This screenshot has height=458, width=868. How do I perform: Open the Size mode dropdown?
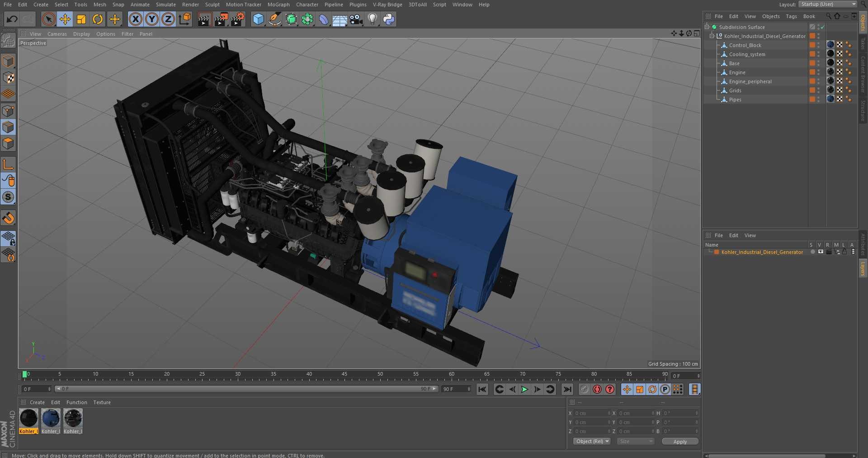[636, 441]
